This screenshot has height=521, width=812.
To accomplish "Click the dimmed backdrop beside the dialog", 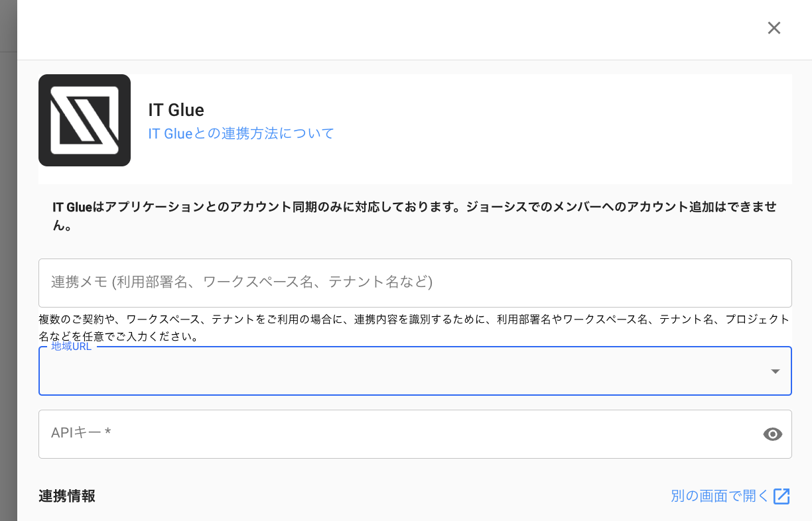I will click(x=8, y=265).
